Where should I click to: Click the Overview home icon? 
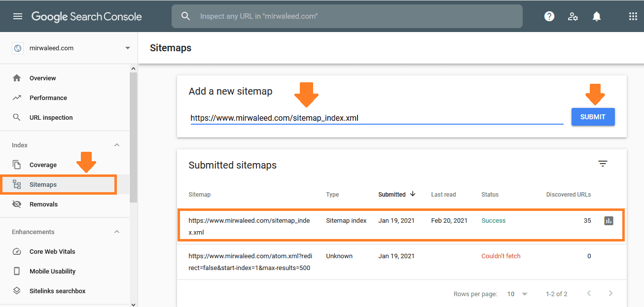click(x=17, y=78)
